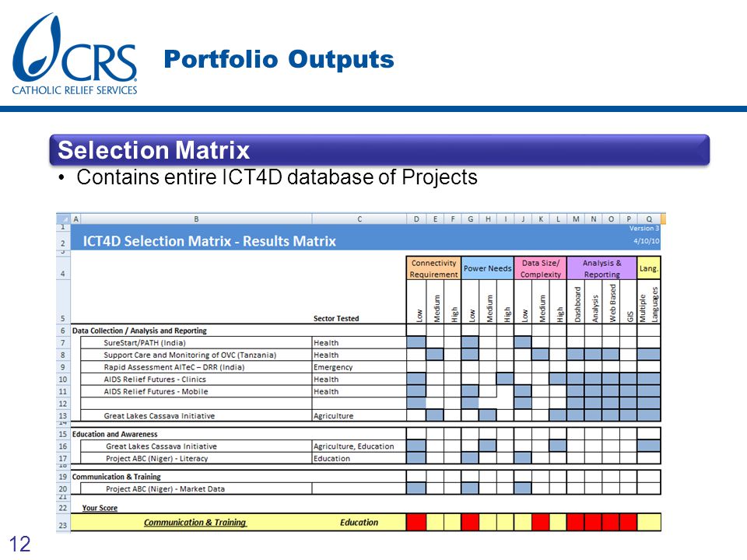Select column Q header

point(649,219)
